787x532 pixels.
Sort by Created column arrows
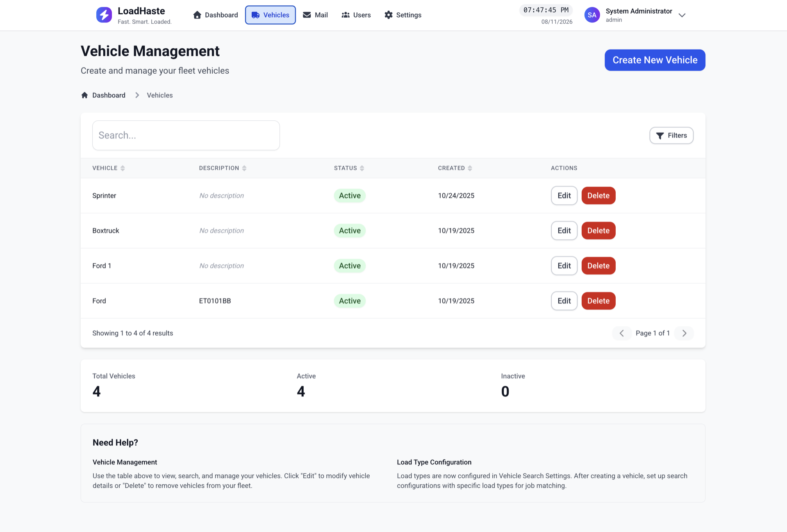coord(470,168)
